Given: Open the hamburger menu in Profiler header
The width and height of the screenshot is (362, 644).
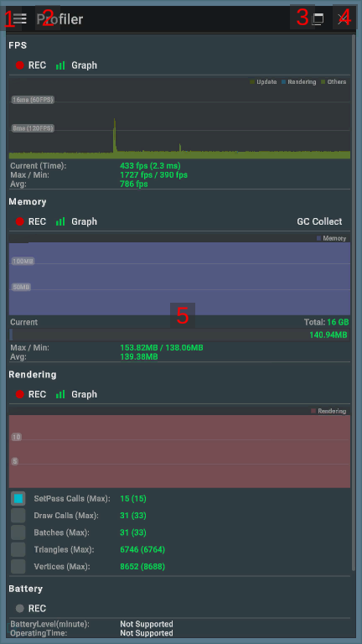Looking at the screenshot, I should tap(20, 18).
